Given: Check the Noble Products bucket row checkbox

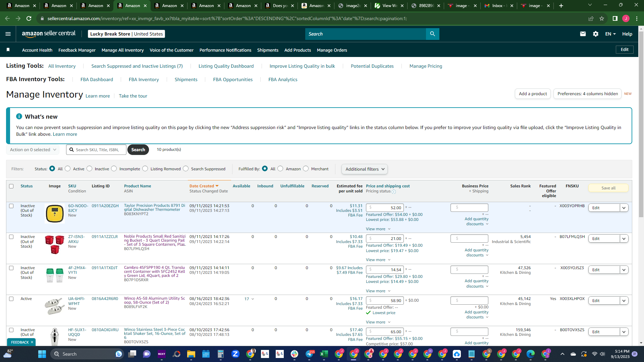Looking at the screenshot, I should 11,237.
